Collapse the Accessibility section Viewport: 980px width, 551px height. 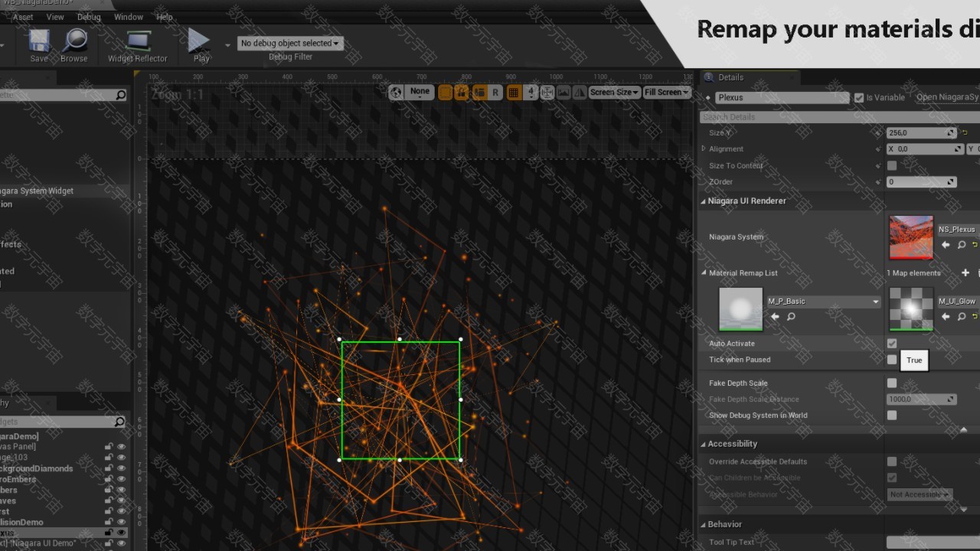tap(704, 444)
